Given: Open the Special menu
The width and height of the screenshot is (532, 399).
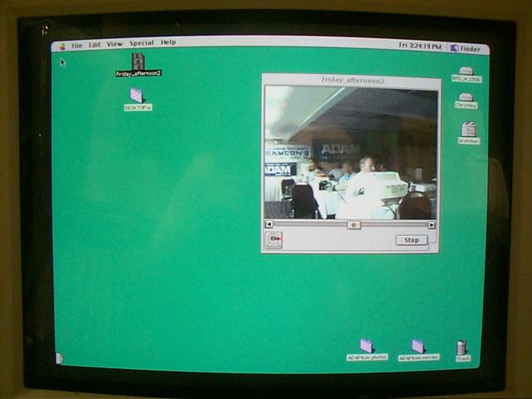Looking at the screenshot, I should click(141, 43).
